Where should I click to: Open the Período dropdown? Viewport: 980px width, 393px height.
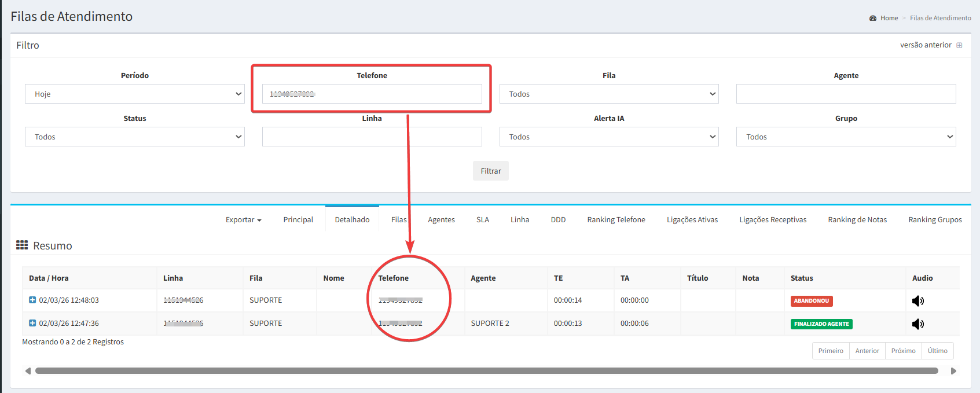(x=134, y=94)
